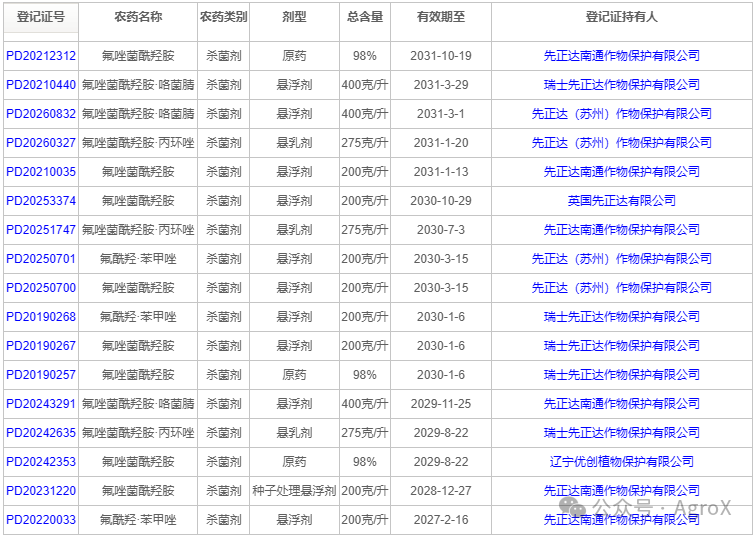The image size is (755, 538).
Task: Open holder link in PD20250701 row
Action: 622,259
